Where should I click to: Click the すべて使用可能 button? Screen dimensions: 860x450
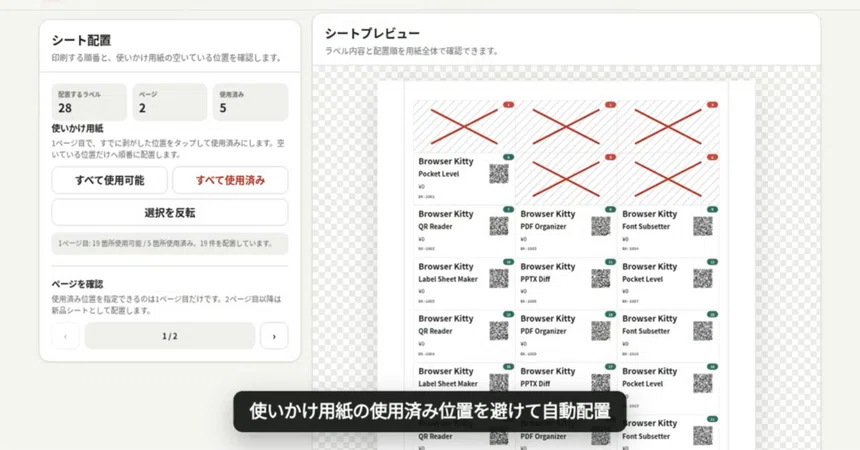pos(110,180)
